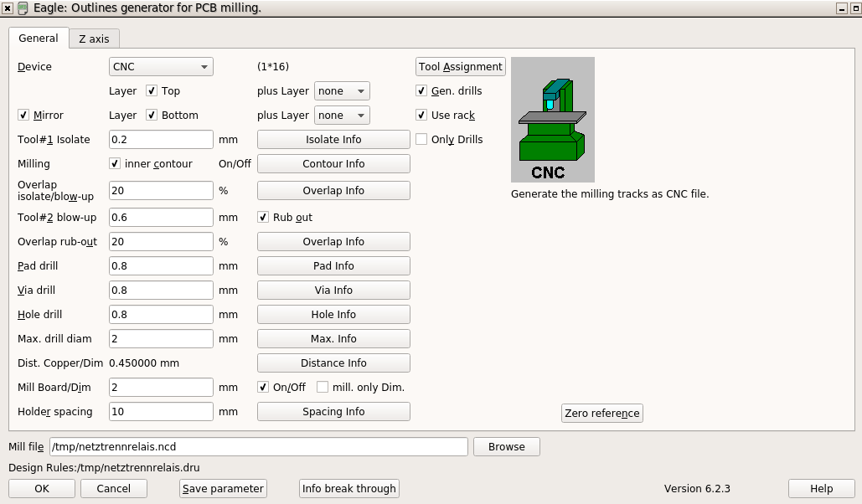Click the Zero reference button
The height and width of the screenshot is (504, 862).
point(601,414)
